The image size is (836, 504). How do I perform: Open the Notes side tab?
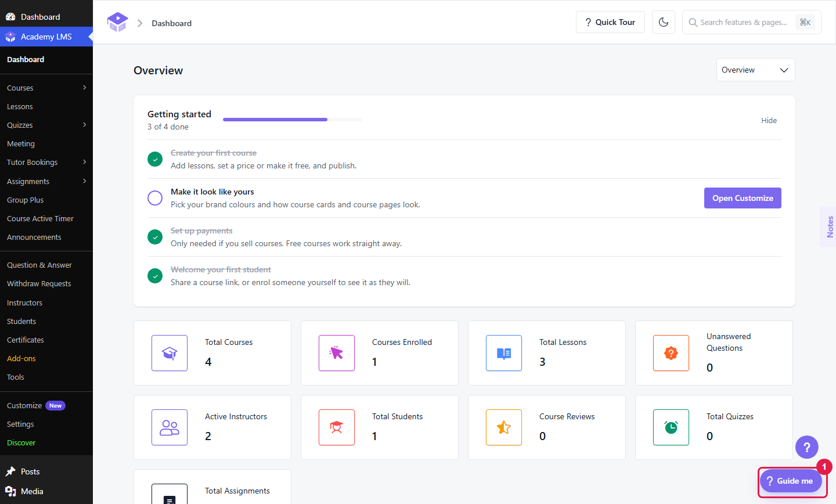coord(829,227)
